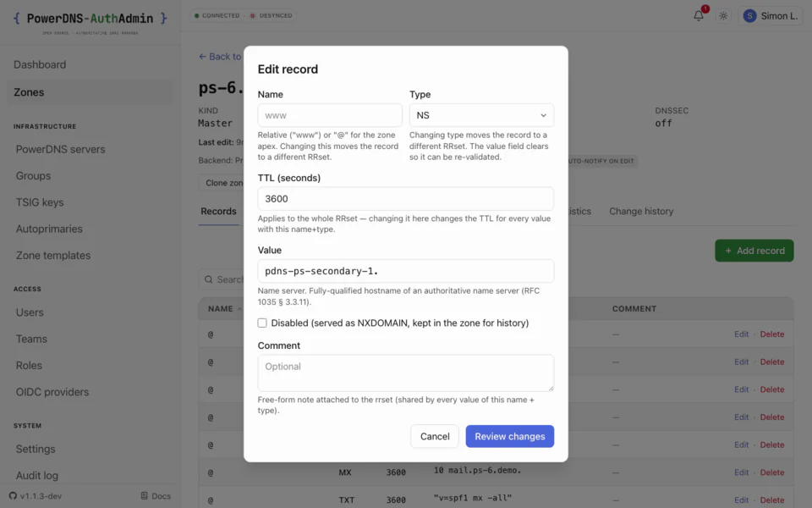Click the search magnifier icon in records filter
This screenshot has width=812, height=508.
pos(209,279)
